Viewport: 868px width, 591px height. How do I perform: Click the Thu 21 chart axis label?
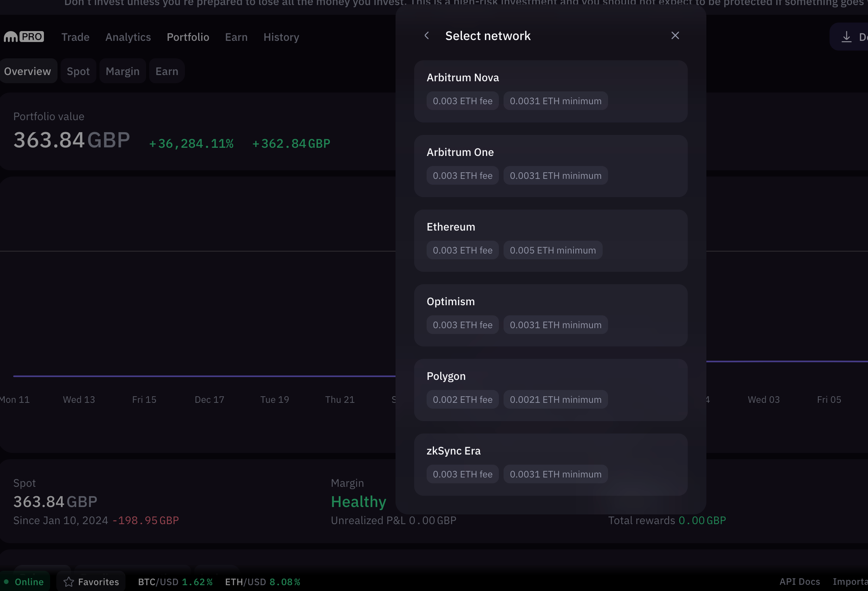(340, 400)
